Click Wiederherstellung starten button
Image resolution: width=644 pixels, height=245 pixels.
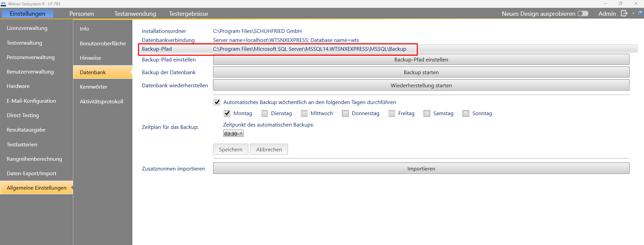tap(421, 85)
